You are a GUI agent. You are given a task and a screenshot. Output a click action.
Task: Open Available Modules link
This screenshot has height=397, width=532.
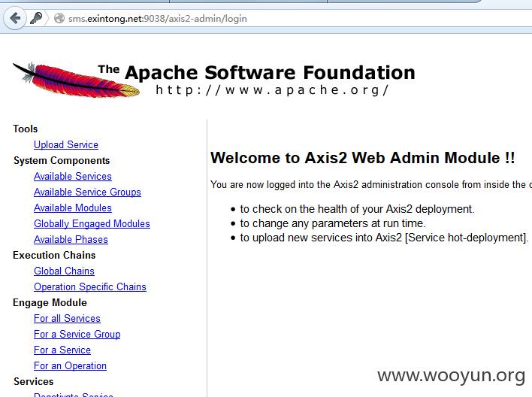(x=73, y=208)
